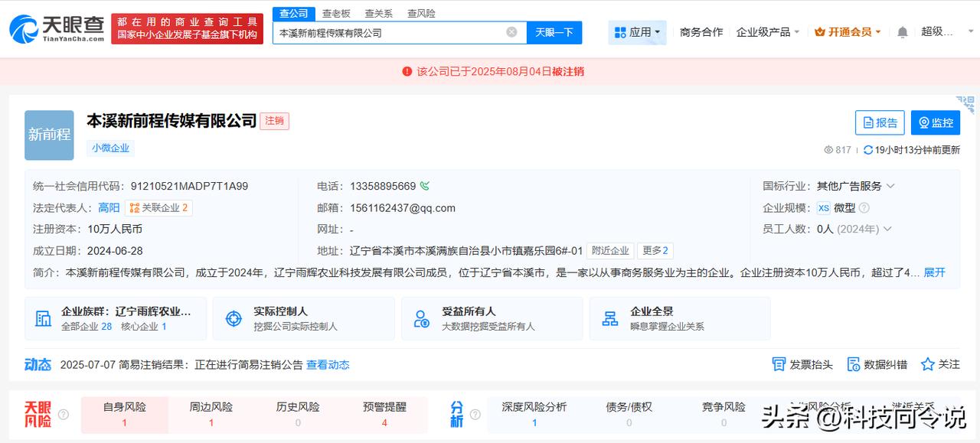Click the 超级 user account label
Viewport: 980px width, 443px height.
coord(937,32)
